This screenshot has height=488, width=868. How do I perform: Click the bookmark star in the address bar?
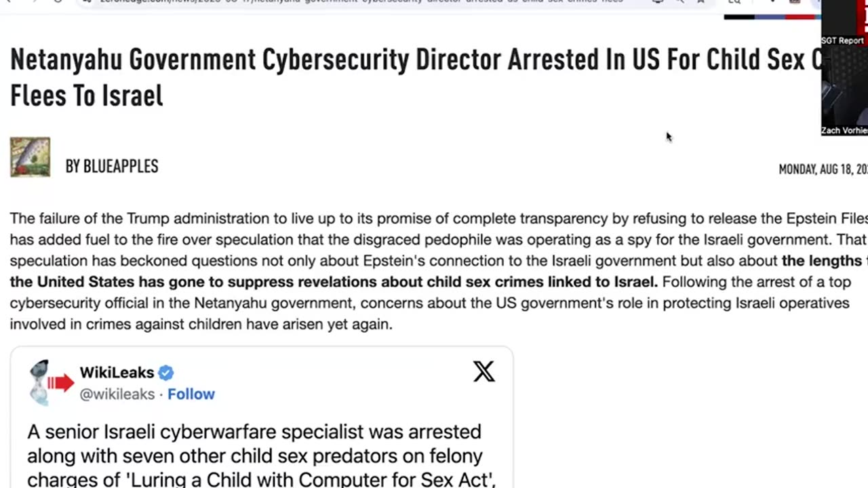click(701, 2)
